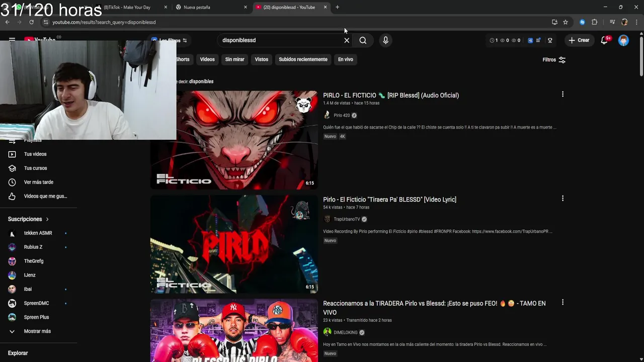Play the Blessd vs Pirlo reaction thumbnail
The image size is (644, 362).
click(x=234, y=330)
